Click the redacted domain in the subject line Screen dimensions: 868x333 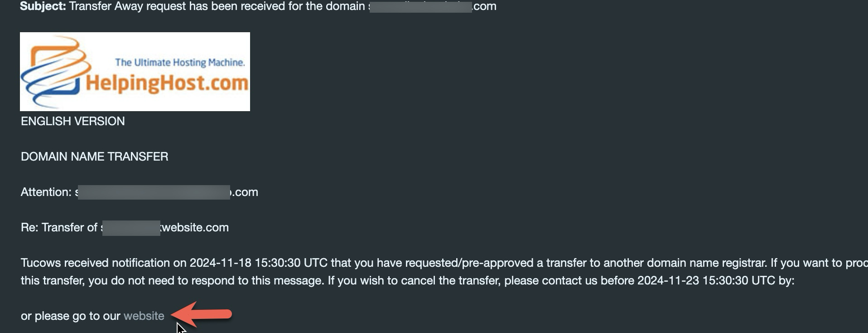coord(420,6)
